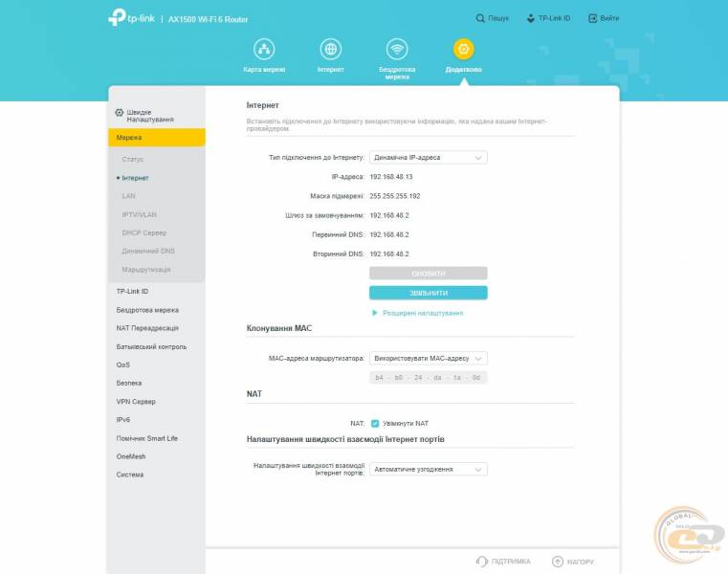The width and height of the screenshot is (728, 574).
Task: Open IPv6 in the sidebar
Action: click(123, 419)
